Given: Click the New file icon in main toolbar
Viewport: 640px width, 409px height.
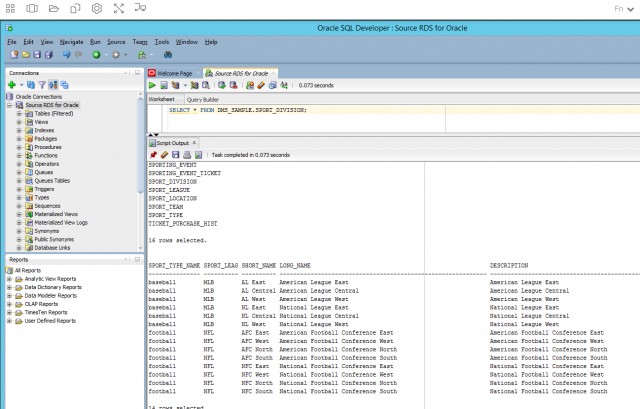Looking at the screenshot, I should [x=14, y=54].
